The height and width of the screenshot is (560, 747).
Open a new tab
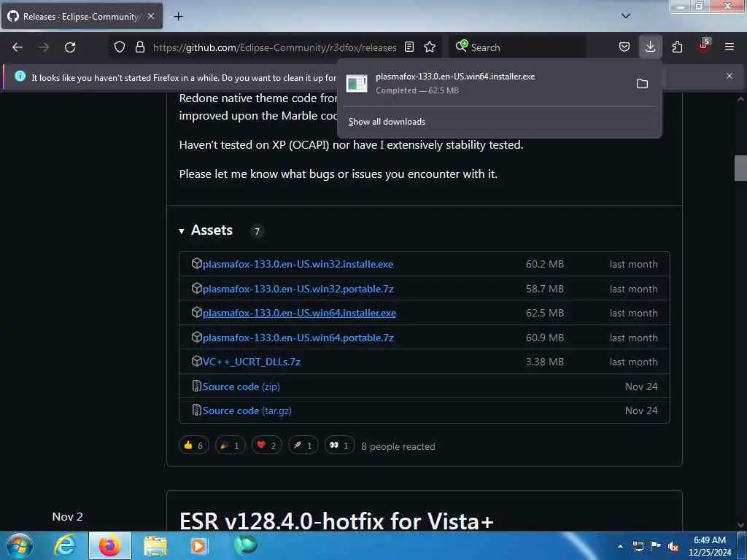(178, 17)
